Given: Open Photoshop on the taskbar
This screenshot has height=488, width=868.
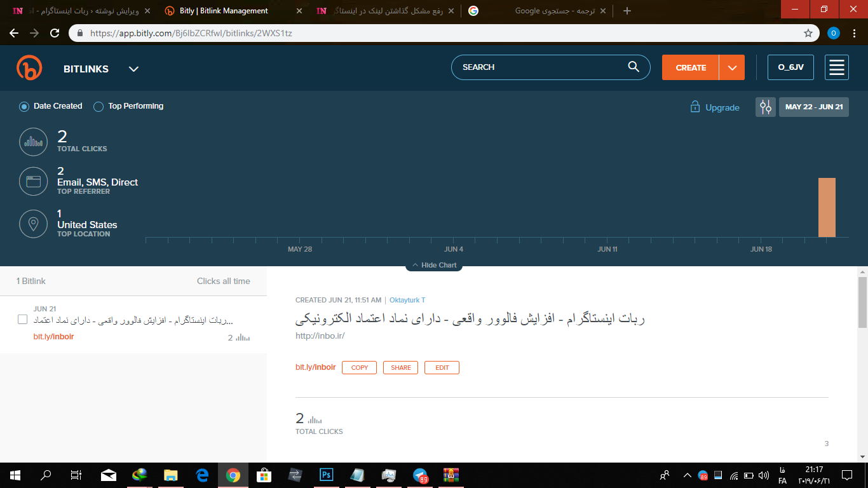Looking at the screenshot, I should (327, 475).
